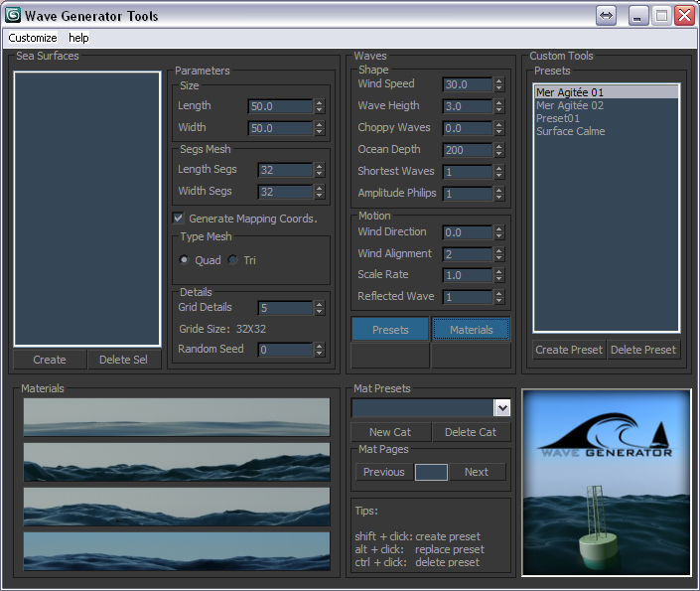Click the Wind Direction spinner arrows
Viewport: 700px width, 591px height.
click(499, 232)
